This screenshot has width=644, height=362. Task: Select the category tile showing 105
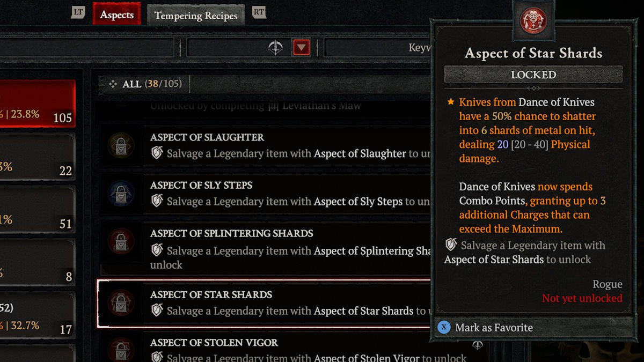(38, 104)
